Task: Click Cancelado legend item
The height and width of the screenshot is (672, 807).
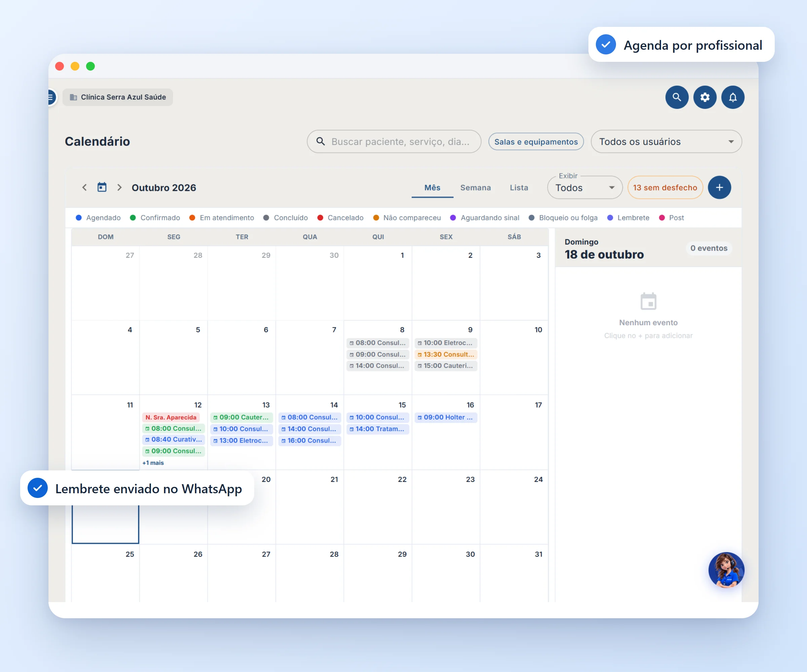Action: tap(341, 218)
